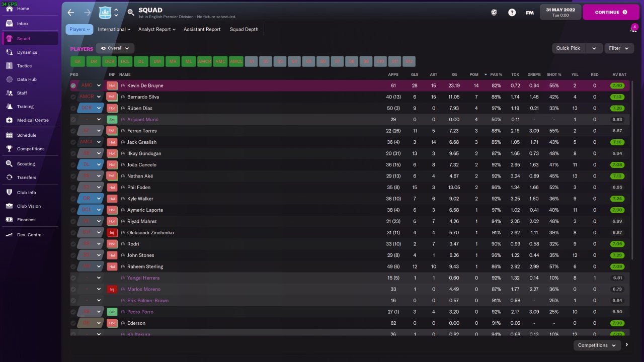Open the Players tab menu

pos(79,29)
